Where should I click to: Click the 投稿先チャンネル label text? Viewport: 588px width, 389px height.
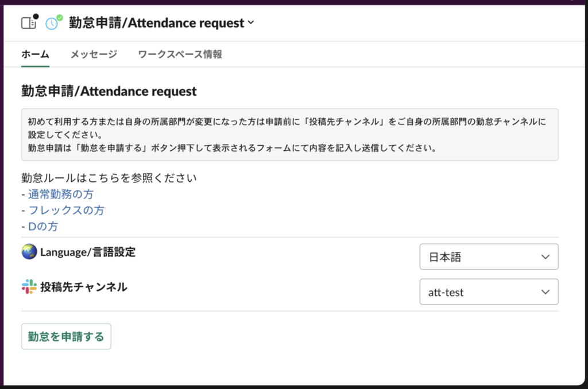[x=84, y=287]
